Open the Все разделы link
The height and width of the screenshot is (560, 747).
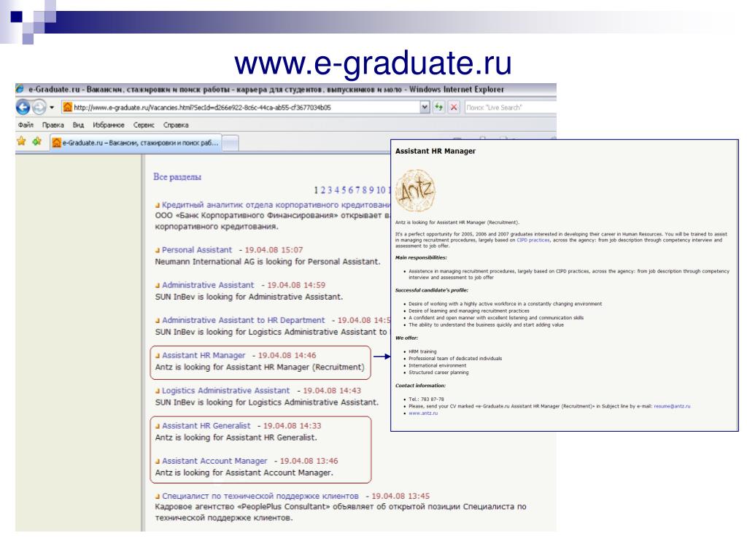point(177,176)
